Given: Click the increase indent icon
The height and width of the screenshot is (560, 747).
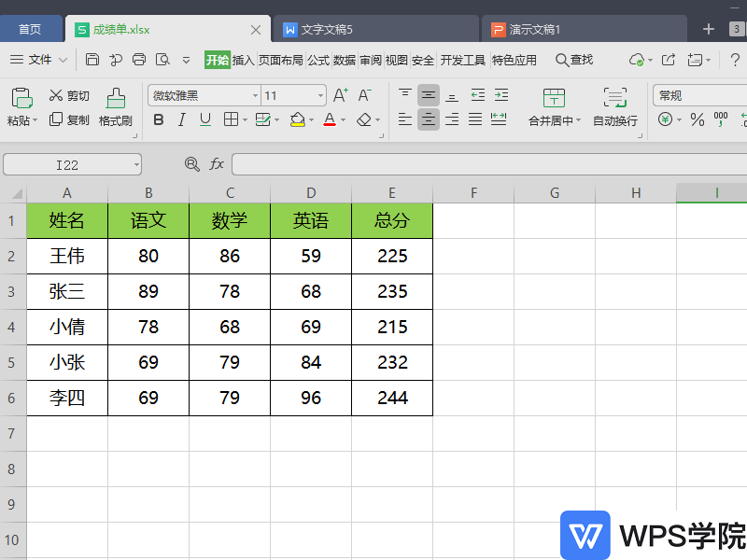Looking at the screenshot, I should click(x=501, y=95).
